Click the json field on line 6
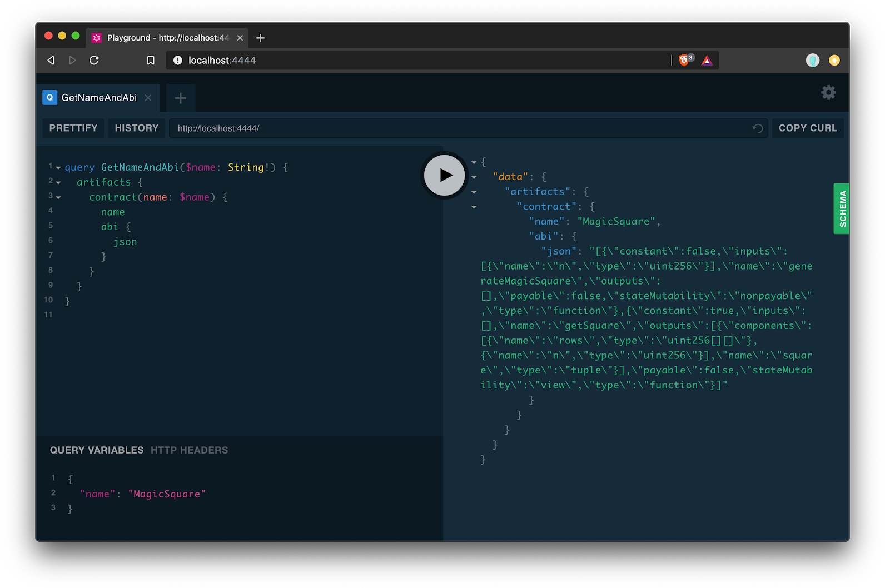Viewport: 885px width, 588px height. tap(125, 242)
